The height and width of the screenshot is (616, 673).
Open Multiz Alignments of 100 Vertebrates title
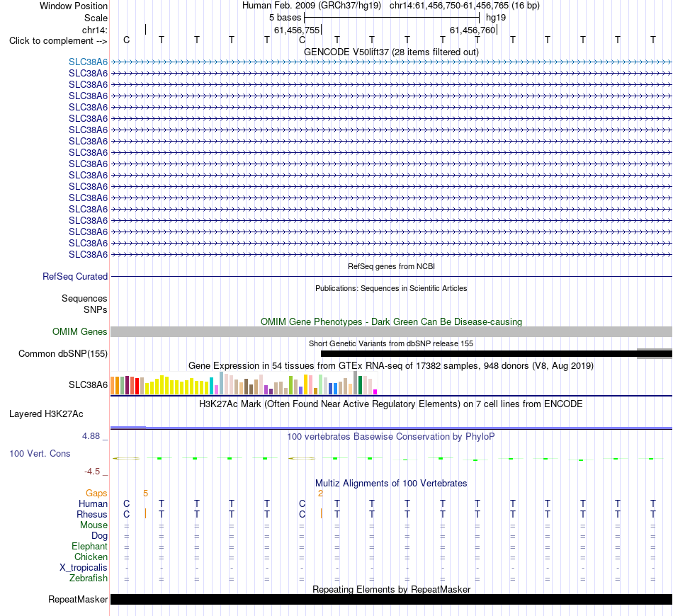(391, 484)
